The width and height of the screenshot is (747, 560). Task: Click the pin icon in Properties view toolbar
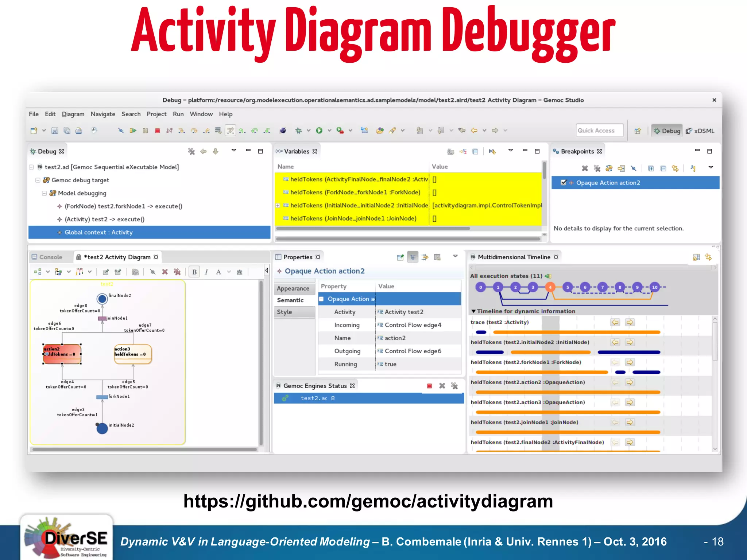(x=400, y=257)
